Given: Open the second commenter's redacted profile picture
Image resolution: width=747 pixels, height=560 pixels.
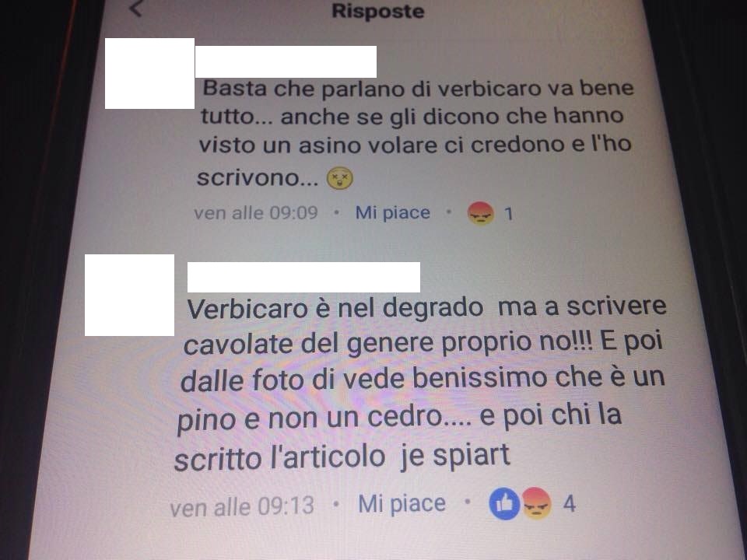Looking at the screenshot, I should [x=130, y=295].
